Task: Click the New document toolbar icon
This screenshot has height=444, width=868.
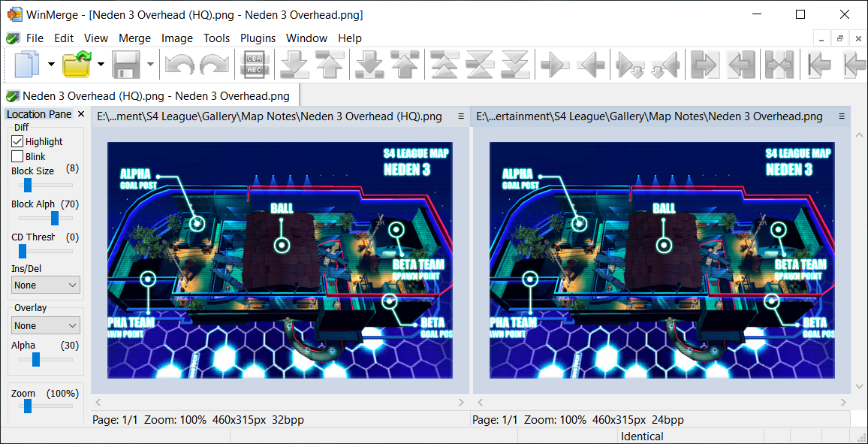Action: pyautogui.click(x=26, y=65)
